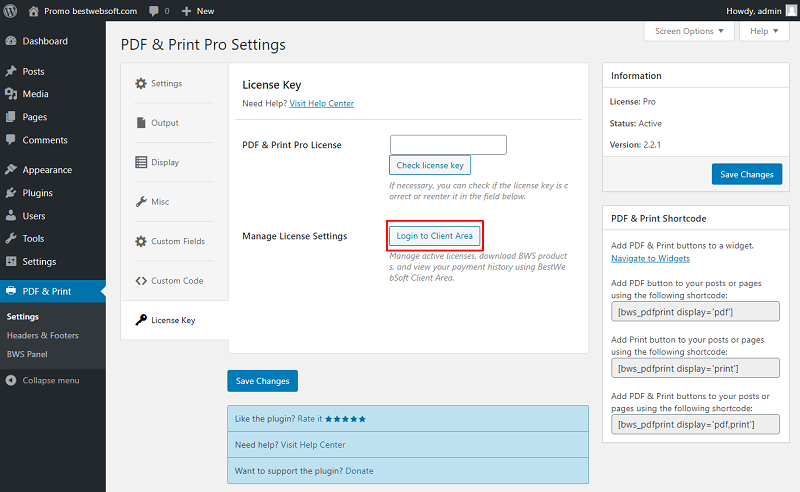Open the Visit Help Center link under License Key
Image resolution: width=800 pixels, height=492 pixels.
pos(321,104)
